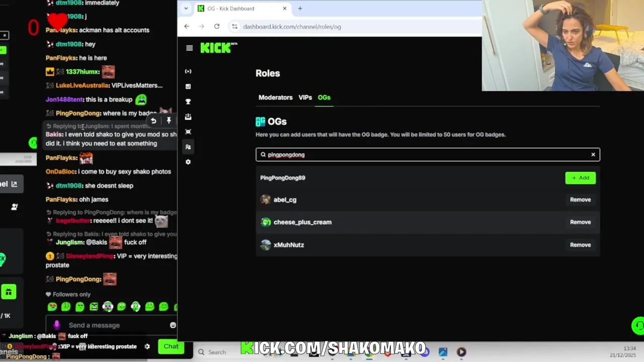Click username Jon1488tent in chat
Image resolution: width=644 pixels, height=362 pixels.
coord(64,100)
